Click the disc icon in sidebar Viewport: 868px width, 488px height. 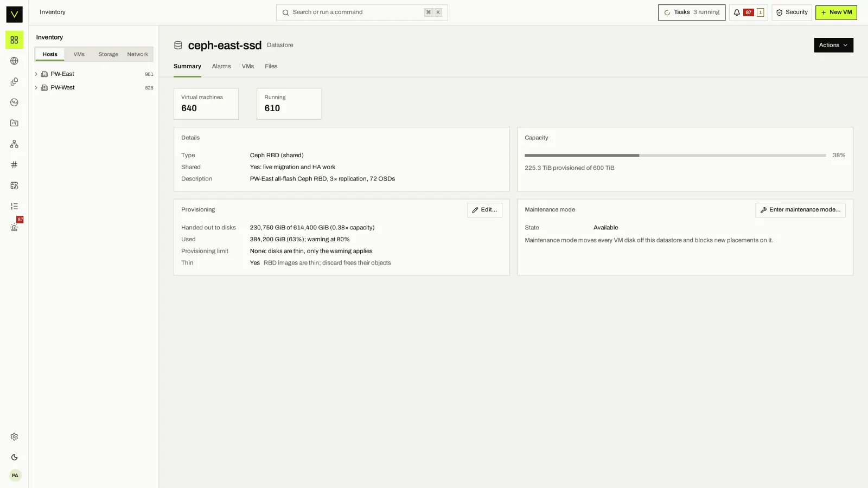pos(14,102)
